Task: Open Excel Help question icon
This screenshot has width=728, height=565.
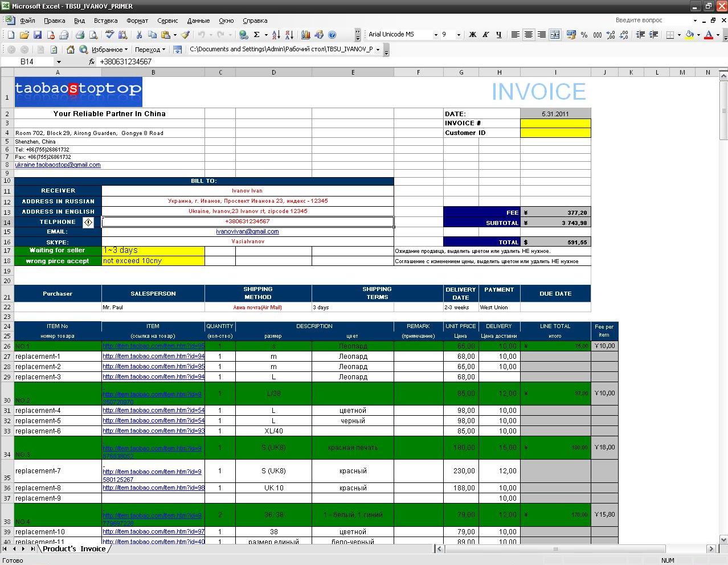Action: pos(332,35)
